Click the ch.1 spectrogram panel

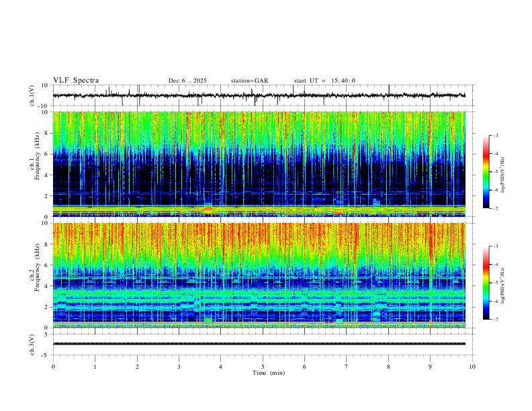(259, 164)
